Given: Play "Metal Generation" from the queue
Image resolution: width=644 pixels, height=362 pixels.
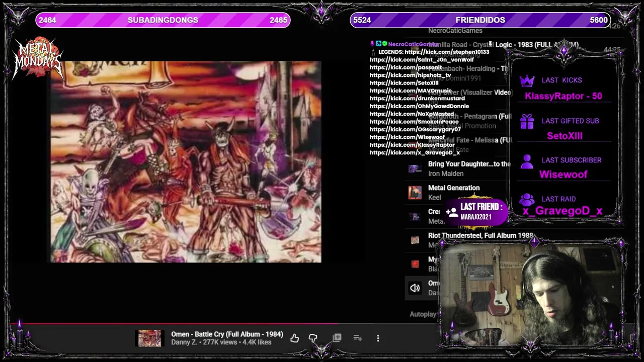Looking at the screenshot, I should (454, 188).
